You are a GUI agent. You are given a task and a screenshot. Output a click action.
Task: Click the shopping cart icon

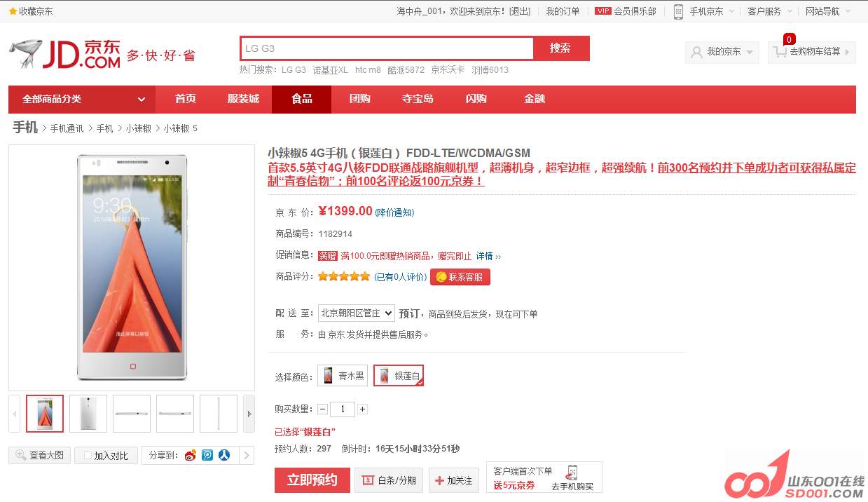[780, 52]
